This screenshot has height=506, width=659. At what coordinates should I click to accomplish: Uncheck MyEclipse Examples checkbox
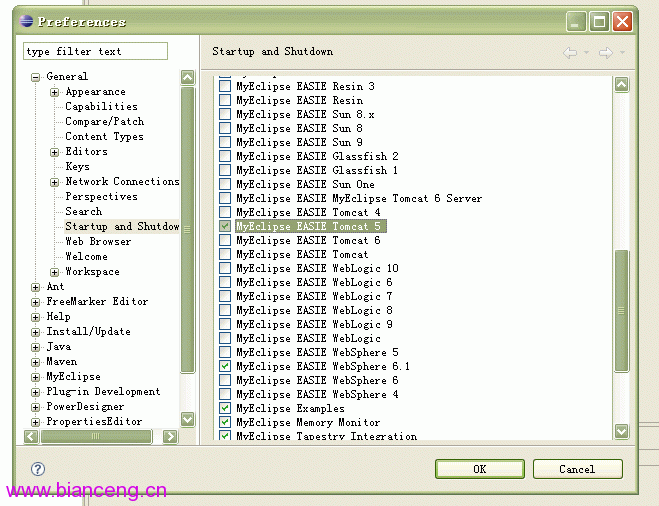225,408
